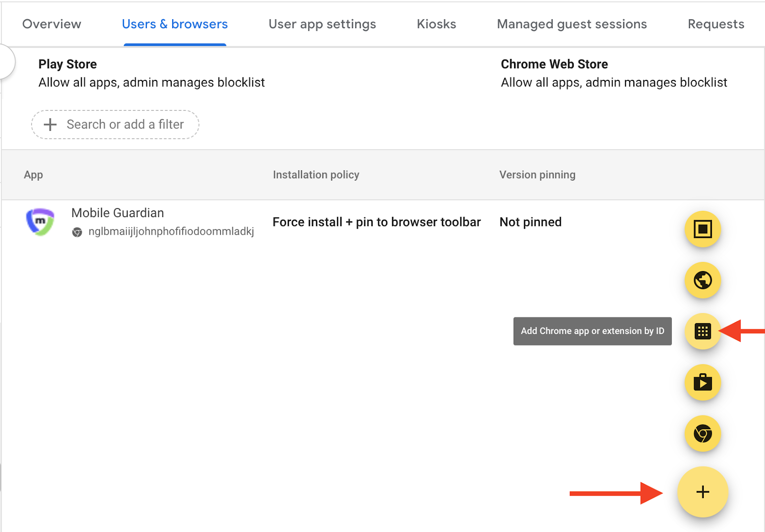Open Force install + pin to browser toolbar policy
Viewport: 765px width, 532px height.
click(x=377, y=222)
